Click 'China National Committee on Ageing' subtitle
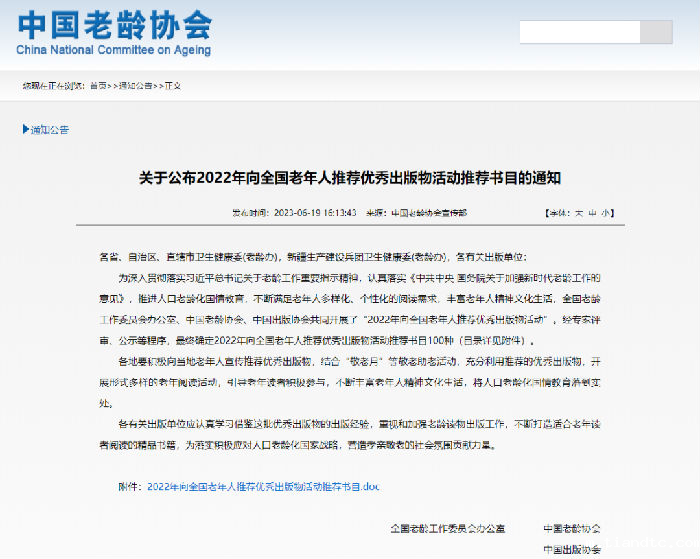 (x=114, y=49)
